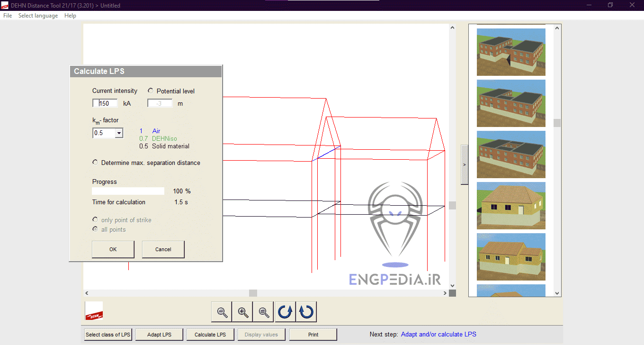This screenshot has height=345, width=644.
Task: Click the "1.5 s" calculation time value
Action: coord(181,202)
